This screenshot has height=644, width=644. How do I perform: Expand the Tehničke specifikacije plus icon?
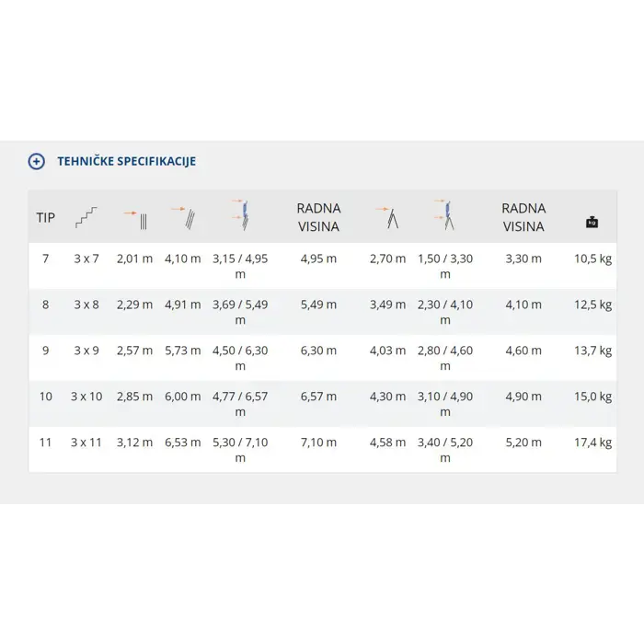37,161
